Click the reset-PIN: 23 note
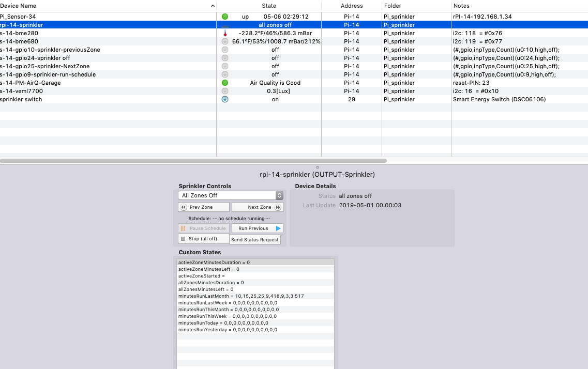 [x=471, y=83]
